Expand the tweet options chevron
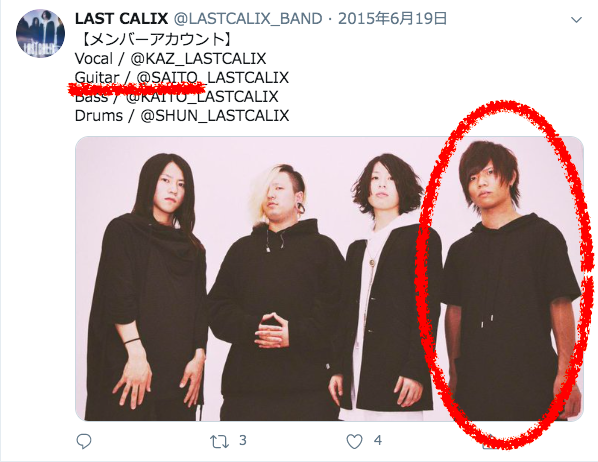 576,19
